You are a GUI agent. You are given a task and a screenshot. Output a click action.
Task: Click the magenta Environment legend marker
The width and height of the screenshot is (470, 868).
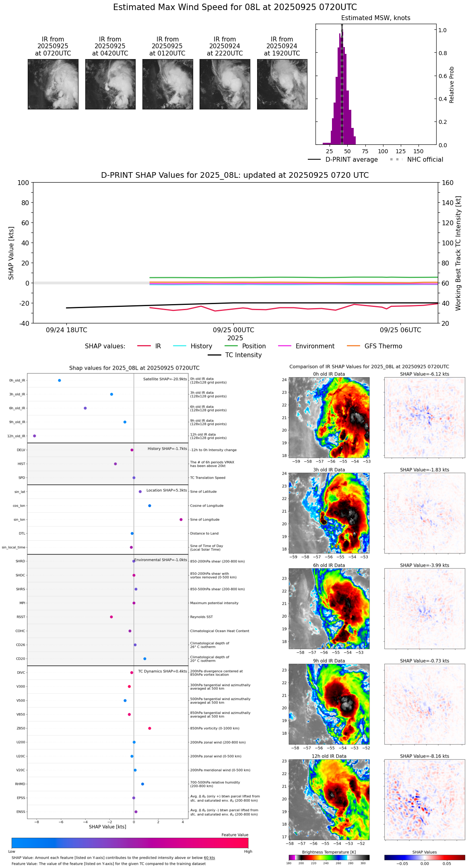[284, 346]
